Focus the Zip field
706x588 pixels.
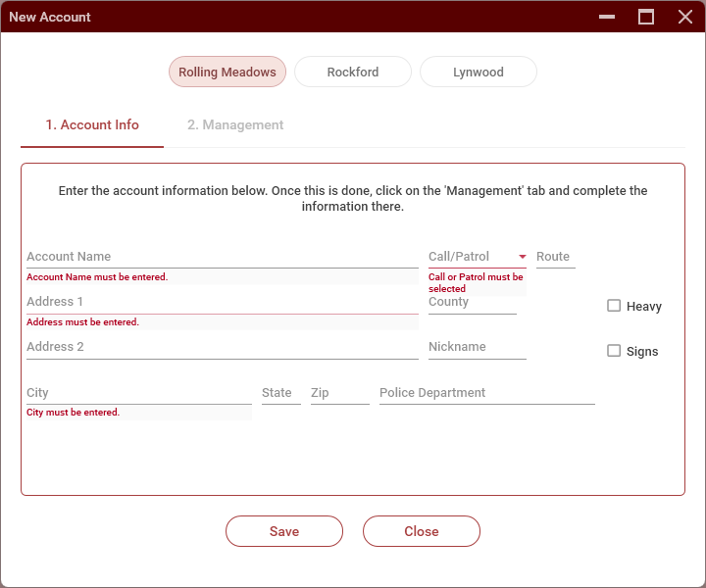point(339,393)
